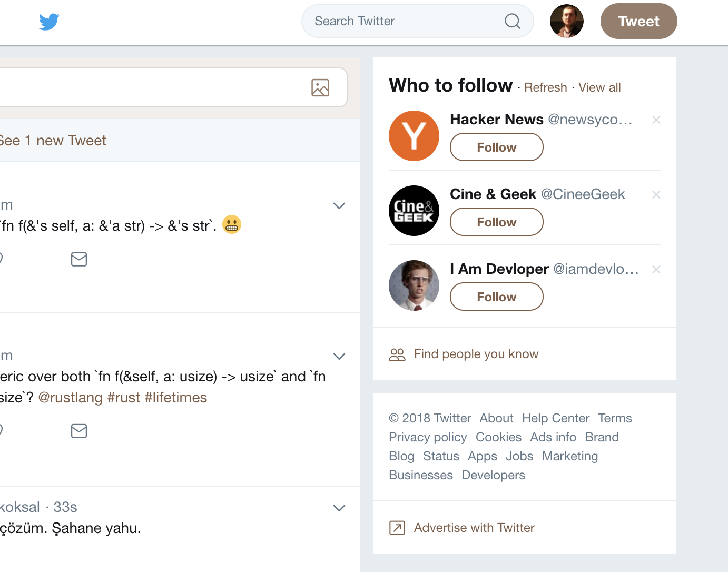
Task: Expand the first tweet's options chevron
Action: (339, 205)
